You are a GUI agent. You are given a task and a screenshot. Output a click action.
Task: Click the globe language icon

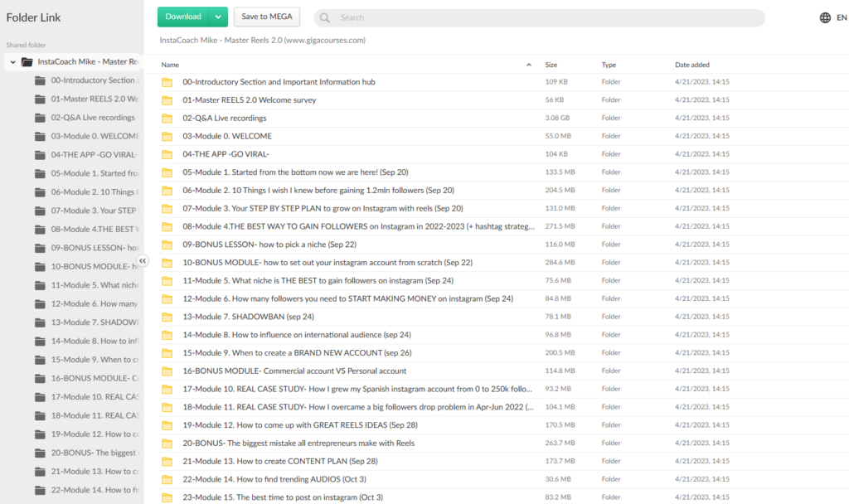825,17
